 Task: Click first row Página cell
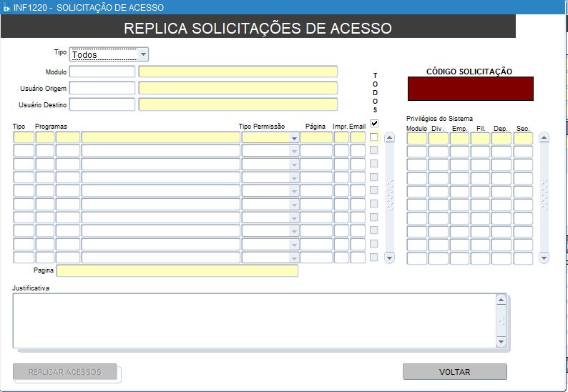[316, 137]
